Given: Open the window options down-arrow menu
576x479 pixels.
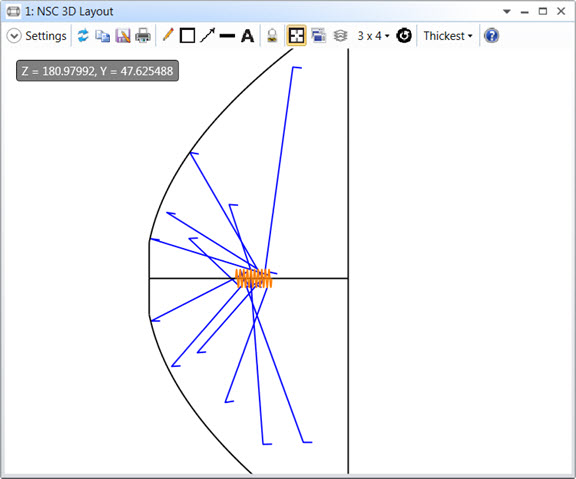Looking at the screenshot, I should point(507,12).
